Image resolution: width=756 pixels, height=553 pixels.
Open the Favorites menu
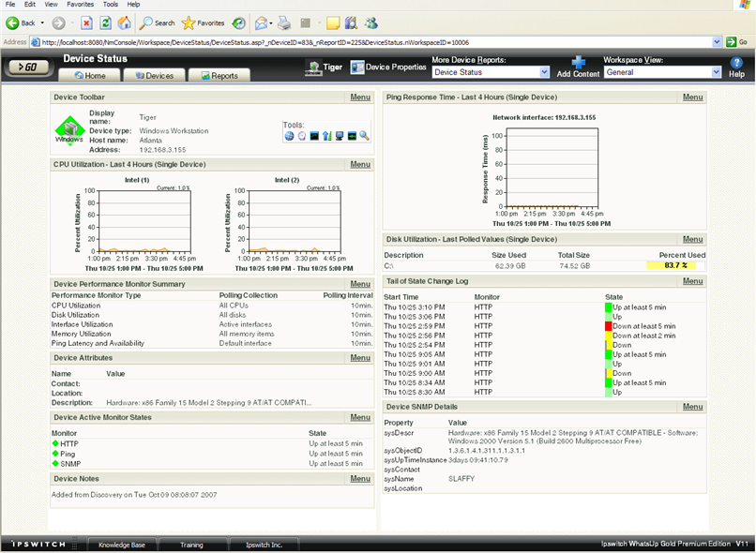(80, 4)
